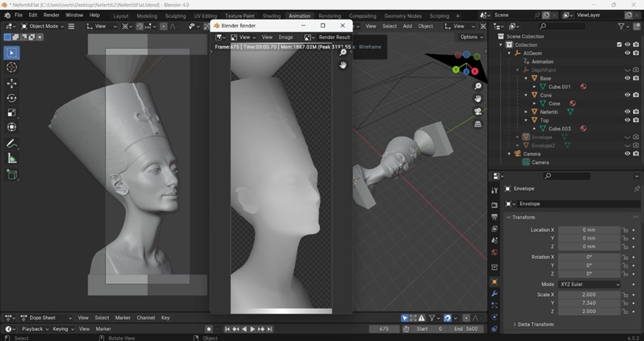Screen dimensions: 644x341
Task: Open the File menu
Action: 19,15
